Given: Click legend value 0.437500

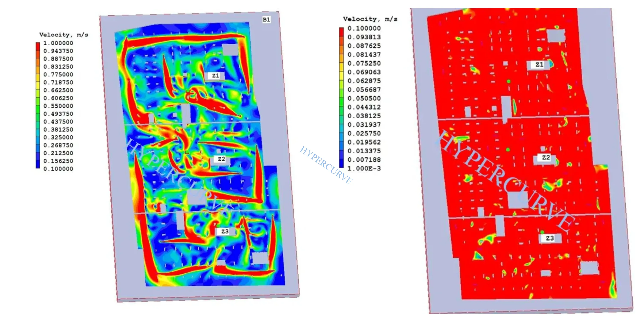Looking at the screenshot, I should coord(58,122).
